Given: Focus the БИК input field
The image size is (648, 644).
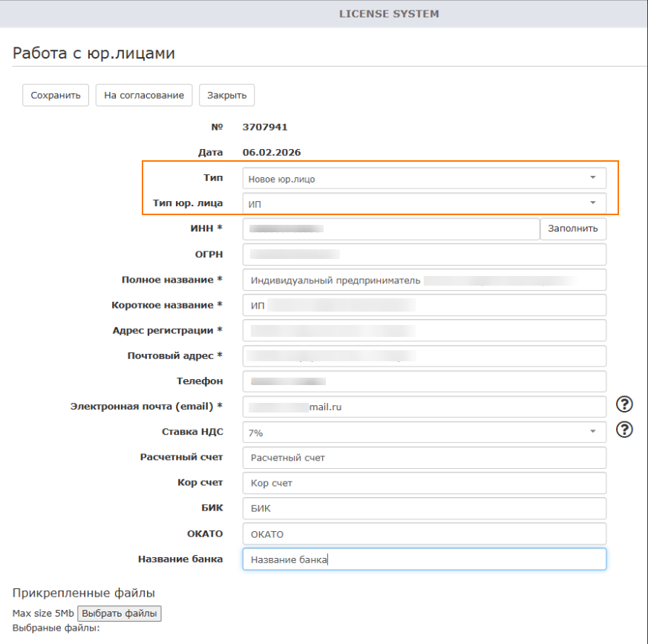Looking at the screenshot, I should click(424, 508).
